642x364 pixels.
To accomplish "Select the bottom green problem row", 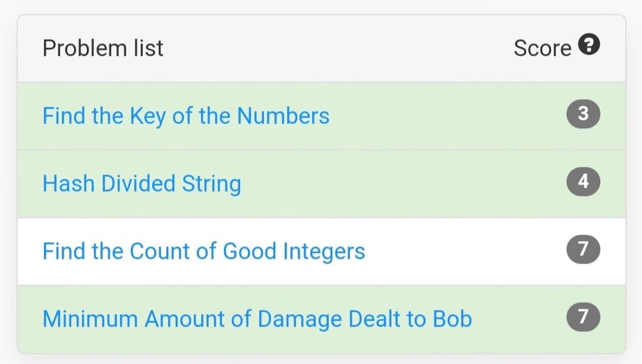I will click(322, 319).
